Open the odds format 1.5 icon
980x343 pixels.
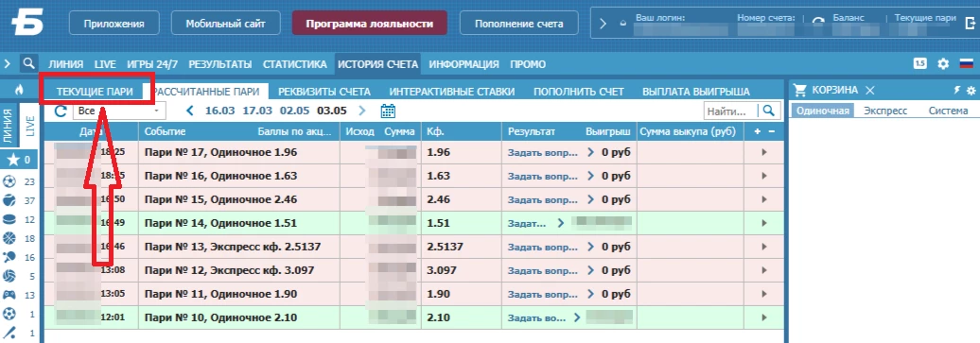[920, 63]
